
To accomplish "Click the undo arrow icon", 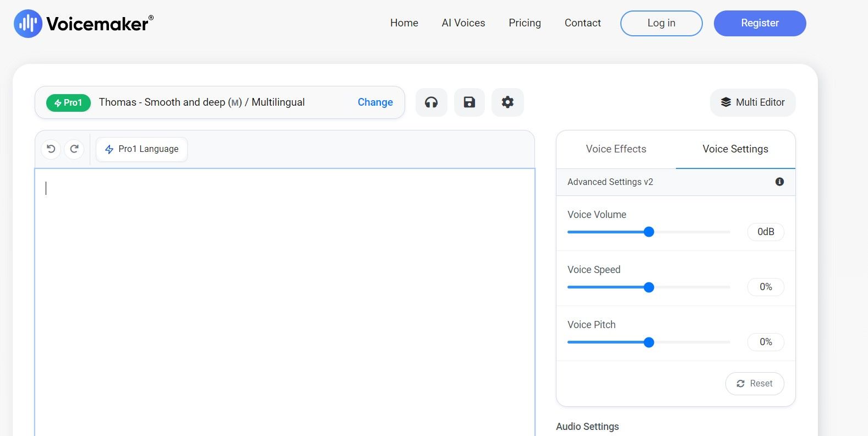I will [51, 149].
